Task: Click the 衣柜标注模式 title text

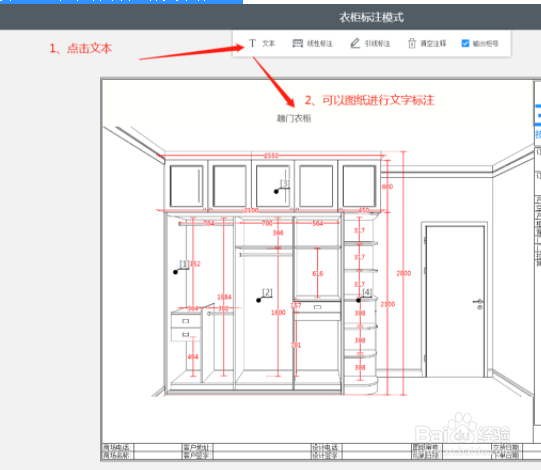Action: (371, 17)
